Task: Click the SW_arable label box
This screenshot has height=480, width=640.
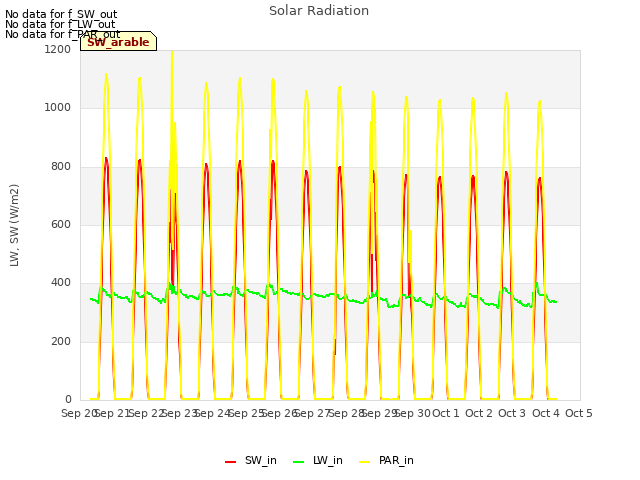Action: tap(118, 41)
